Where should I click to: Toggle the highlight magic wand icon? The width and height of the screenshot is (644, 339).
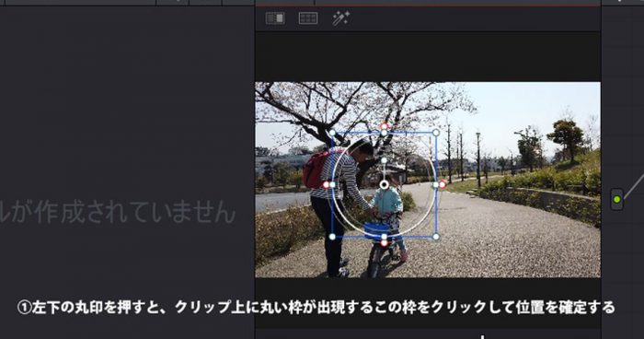coord(341,18)
